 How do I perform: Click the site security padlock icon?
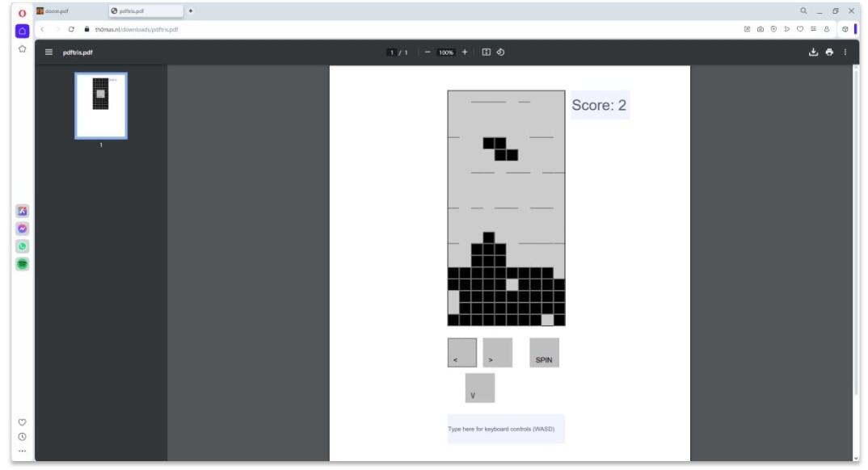point(87,29)
